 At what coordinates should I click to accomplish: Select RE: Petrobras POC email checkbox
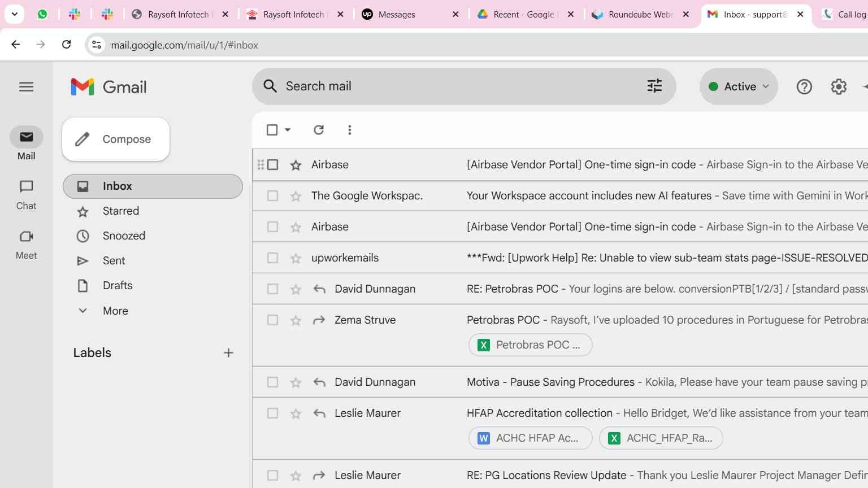tap(272, 289)
